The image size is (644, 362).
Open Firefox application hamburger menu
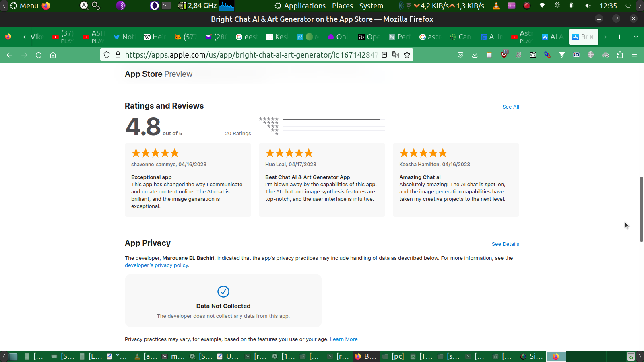click(x=634, y=55)
